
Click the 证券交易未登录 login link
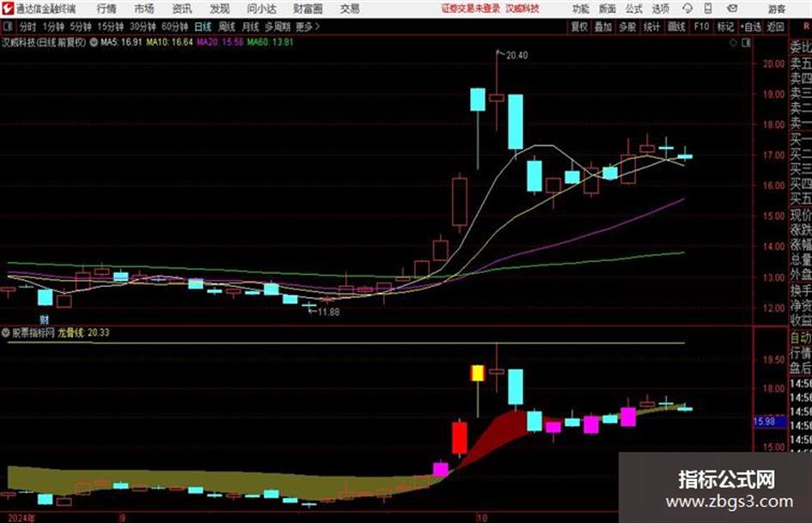pyautogui.click(x=470, y=9)
